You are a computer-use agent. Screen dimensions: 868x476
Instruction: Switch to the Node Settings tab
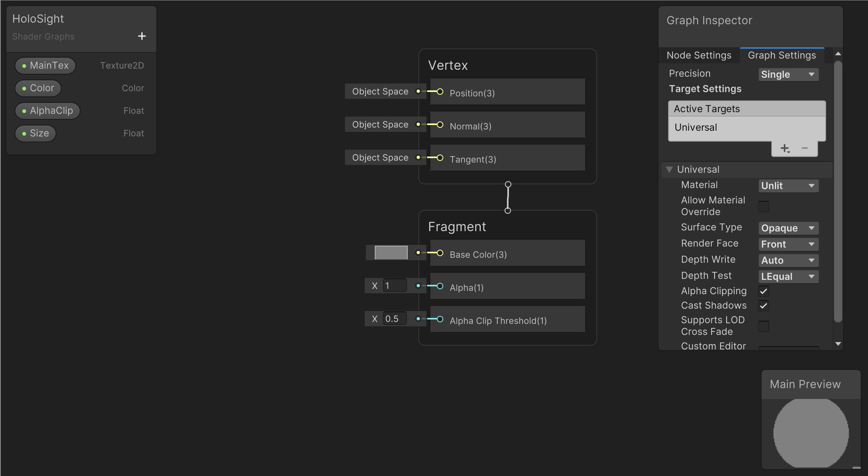699,55
